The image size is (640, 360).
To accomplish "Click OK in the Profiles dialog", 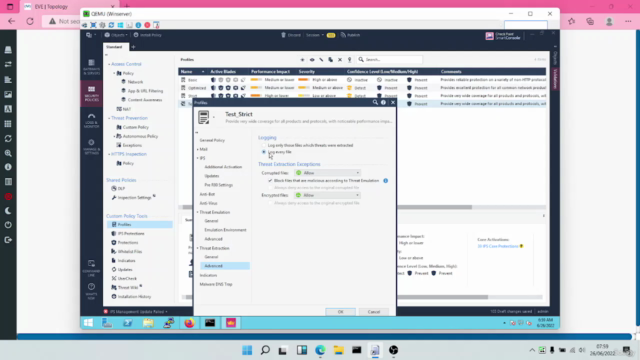I will pos(340,312).
